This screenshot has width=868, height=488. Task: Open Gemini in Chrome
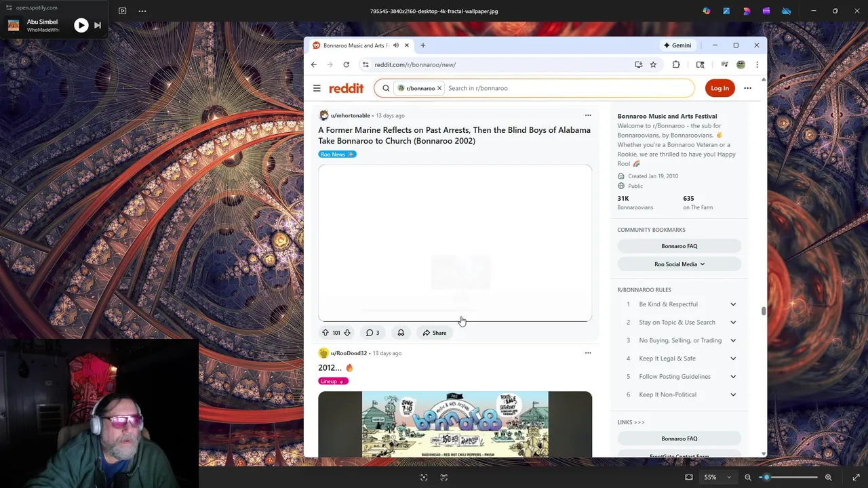pyautogui.click(x=677, y=45)
